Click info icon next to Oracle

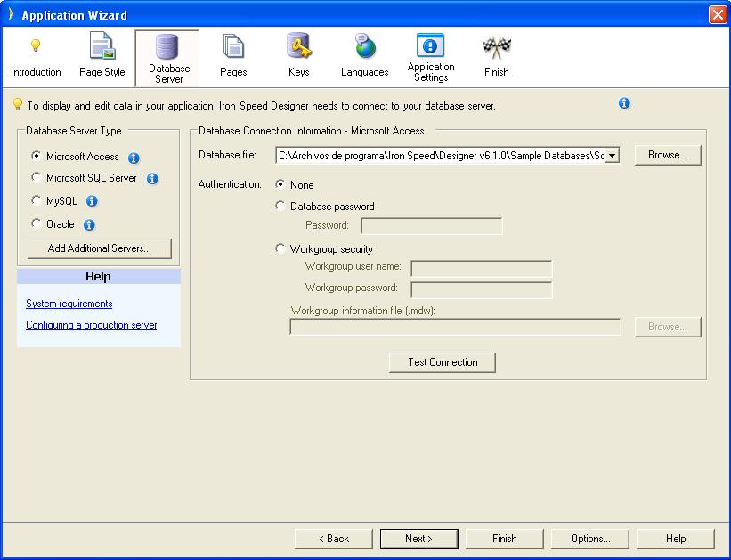(x=89, y=224)
